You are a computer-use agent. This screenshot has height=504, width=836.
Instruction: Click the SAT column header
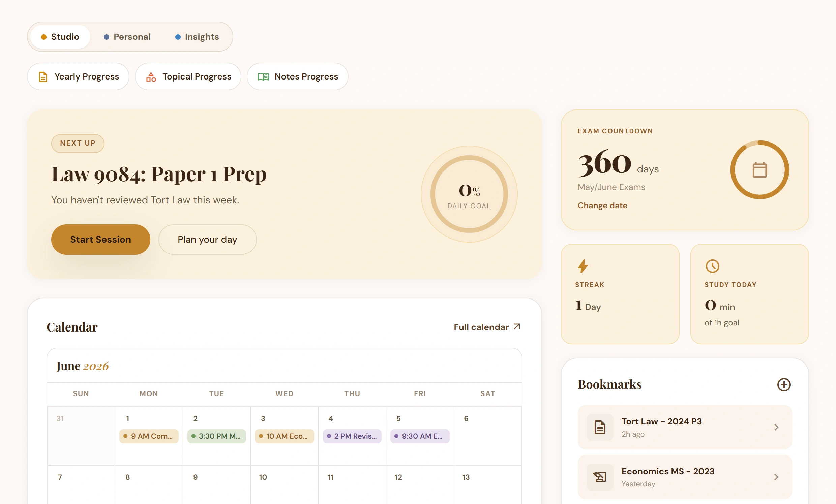point(487,394)
